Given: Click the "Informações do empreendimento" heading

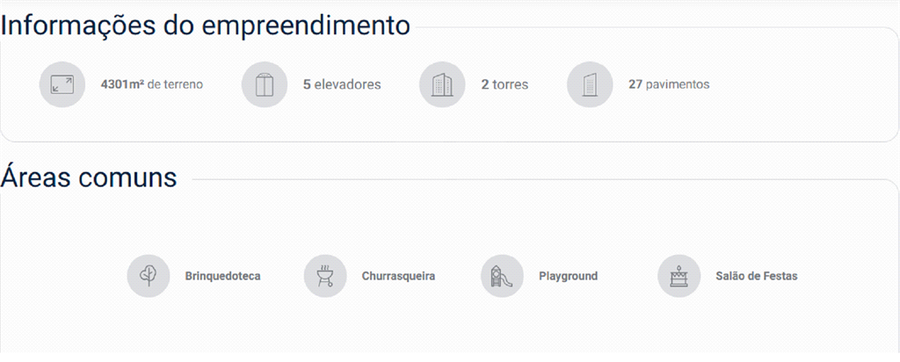Looking at the screenshot, I should tap(205, 26).
